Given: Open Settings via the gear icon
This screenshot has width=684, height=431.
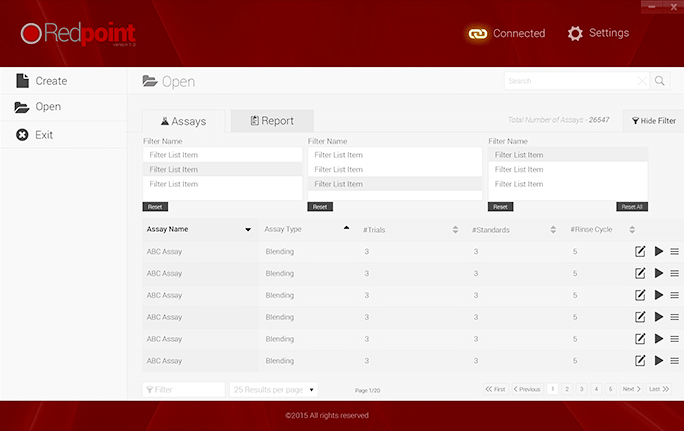Looking at the screenshot, I should click(575, 33).
